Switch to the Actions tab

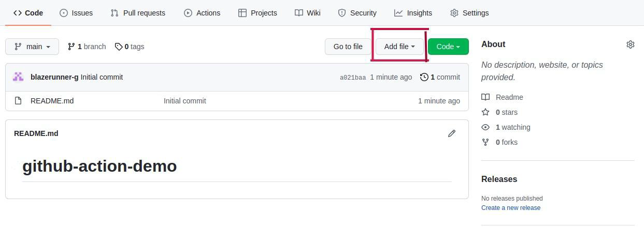(x=202, y=13)
